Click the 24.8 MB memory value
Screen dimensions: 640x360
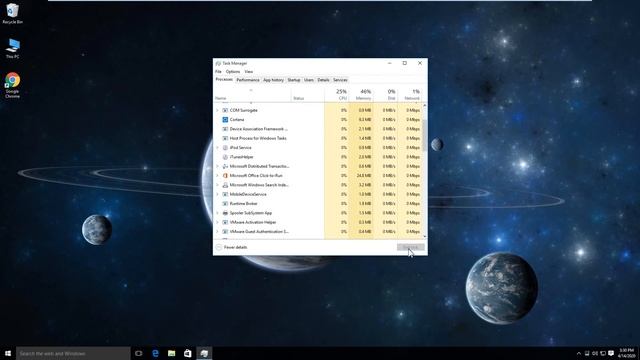point(364,176)
